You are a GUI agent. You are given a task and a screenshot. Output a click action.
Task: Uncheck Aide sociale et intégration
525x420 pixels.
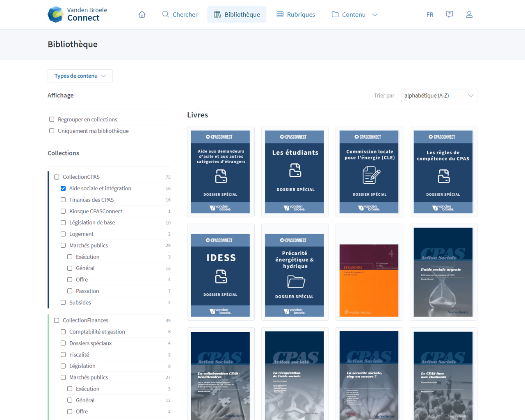tap(63, 188)
